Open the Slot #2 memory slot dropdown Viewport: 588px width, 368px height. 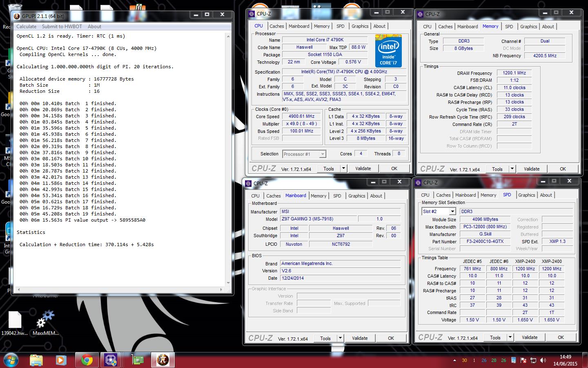pos(439,211)
